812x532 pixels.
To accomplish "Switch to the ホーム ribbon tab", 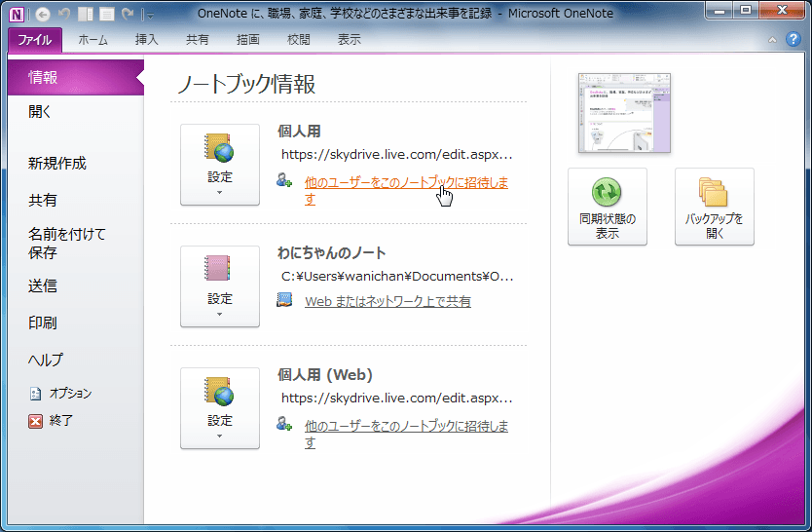I will pos(92,40).
